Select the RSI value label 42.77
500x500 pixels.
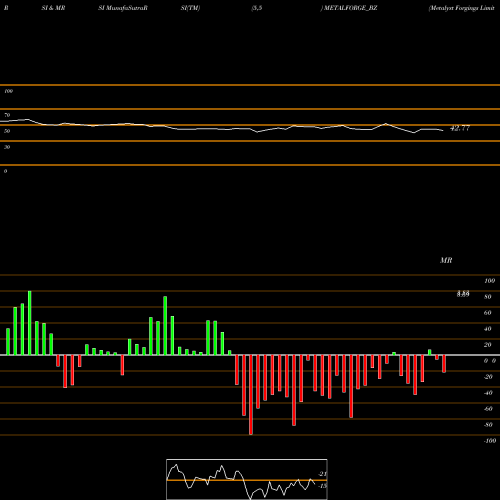(x=460, y=128)
